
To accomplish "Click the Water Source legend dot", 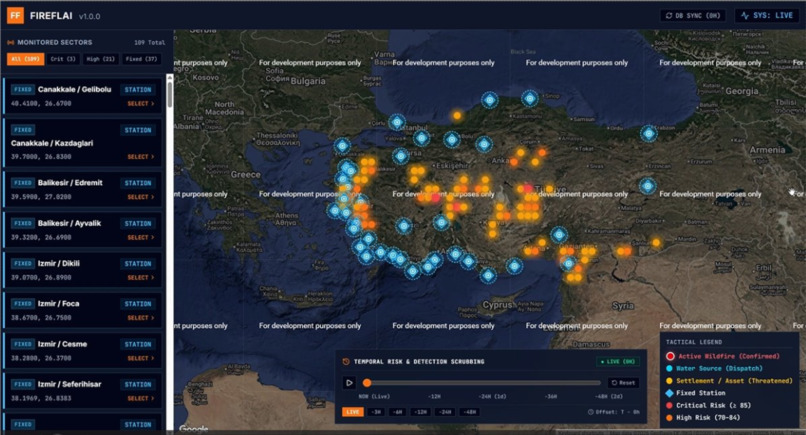I will [669, 368].
